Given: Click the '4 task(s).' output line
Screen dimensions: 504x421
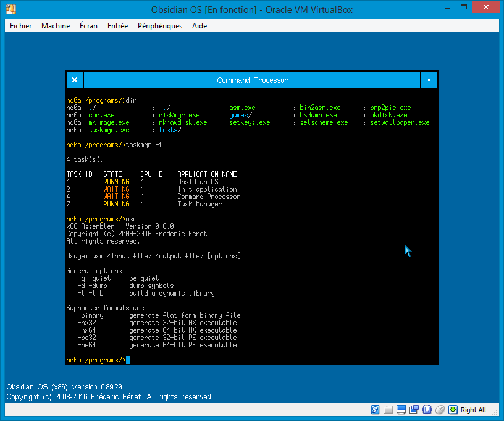Looking at the screenshot, I should (85, 159).
